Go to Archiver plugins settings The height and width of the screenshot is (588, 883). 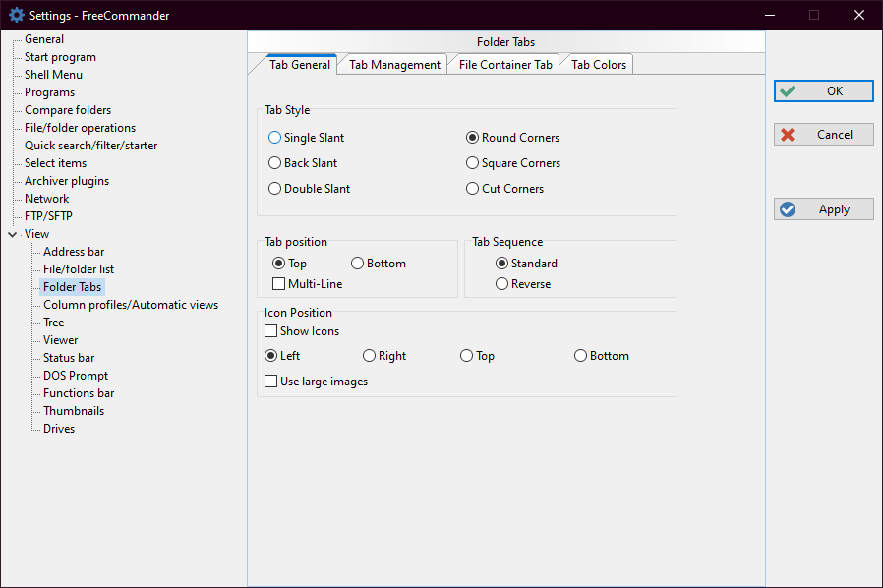point(67,181)
